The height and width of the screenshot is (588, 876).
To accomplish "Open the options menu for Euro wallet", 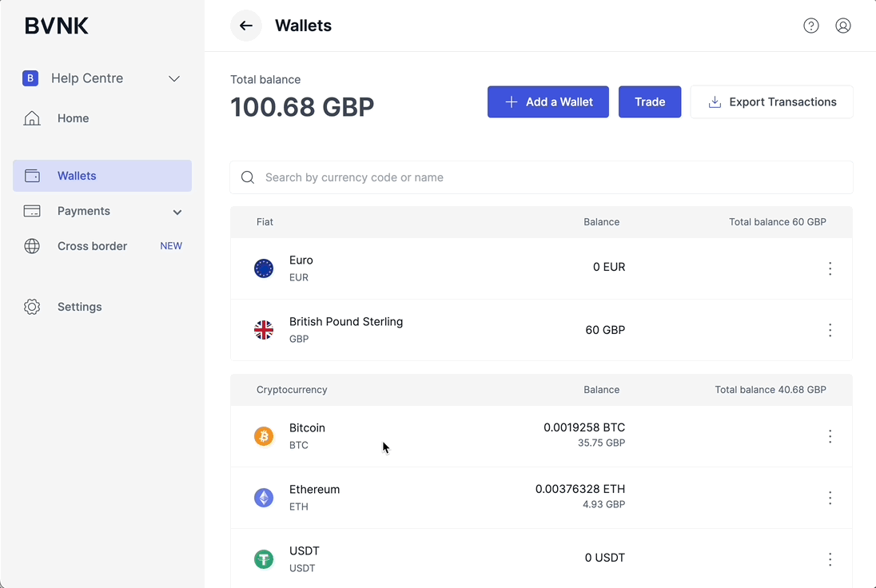I will 830,268.
